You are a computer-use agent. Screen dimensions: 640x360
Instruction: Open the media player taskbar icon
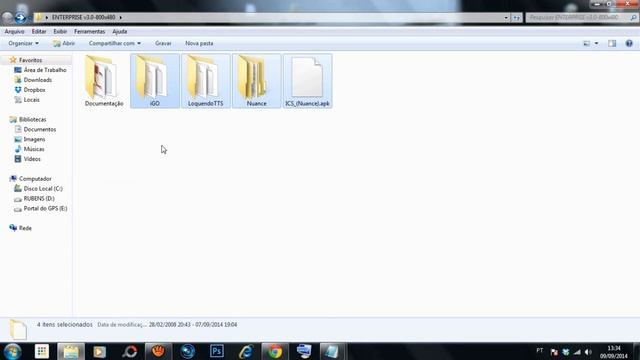coord(100,351)
